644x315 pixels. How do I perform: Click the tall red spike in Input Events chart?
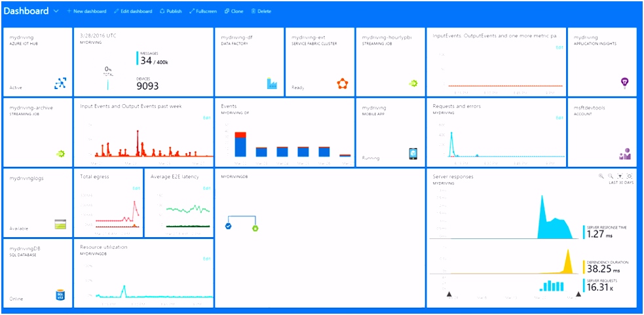[138, 143]
